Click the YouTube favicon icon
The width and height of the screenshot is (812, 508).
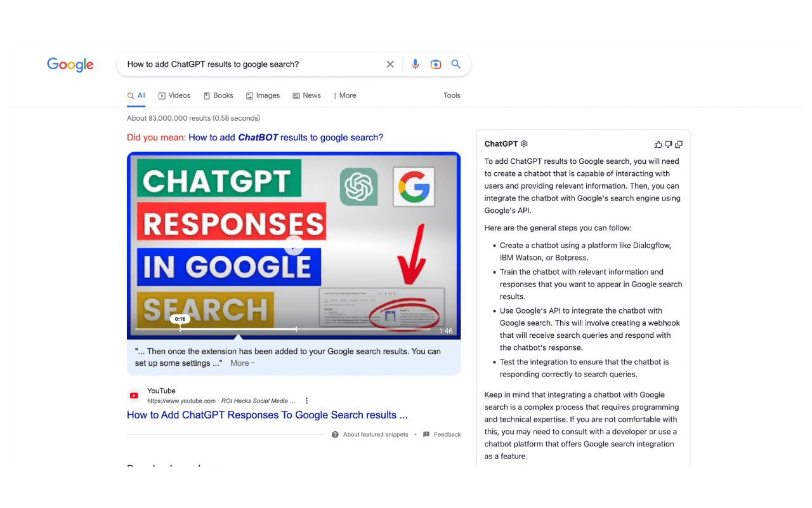pyautogui.click(x=134, y=396)
